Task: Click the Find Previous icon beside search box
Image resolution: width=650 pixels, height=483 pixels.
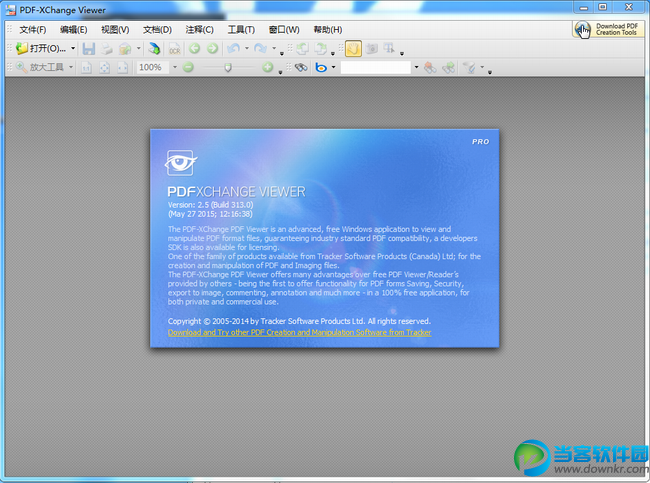Action: pyautogui.click(x=430, y=67)
